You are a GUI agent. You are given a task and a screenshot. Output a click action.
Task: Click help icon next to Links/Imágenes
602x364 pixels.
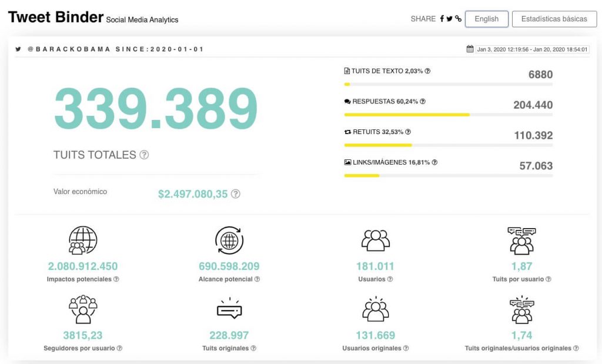[x=434, y=162]
